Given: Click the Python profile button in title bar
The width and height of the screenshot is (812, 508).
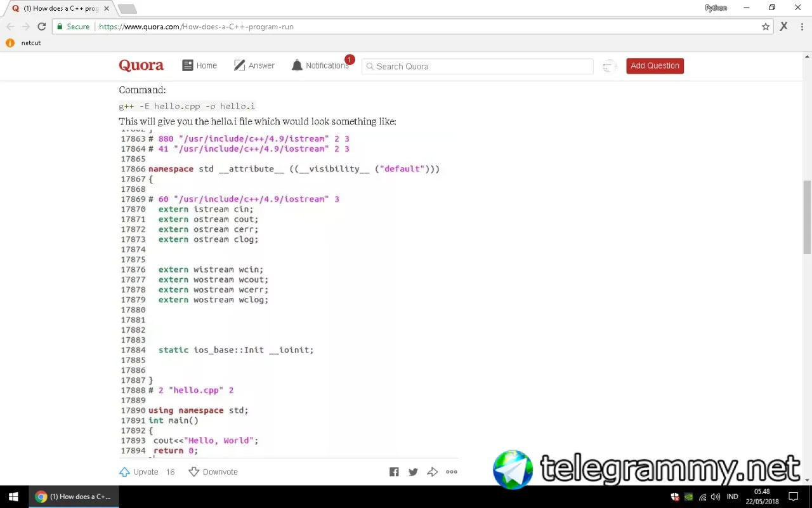Looking at the screenshot, I should 716,8.
